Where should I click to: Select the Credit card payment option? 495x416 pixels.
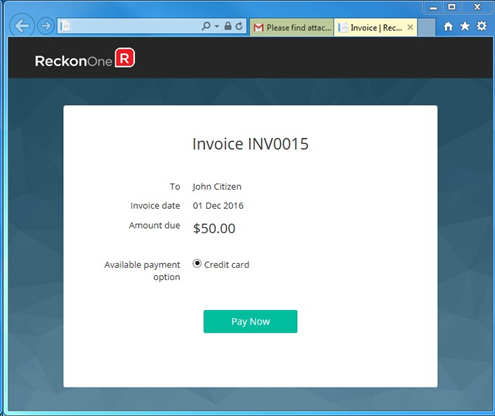(x=197, y=264)
